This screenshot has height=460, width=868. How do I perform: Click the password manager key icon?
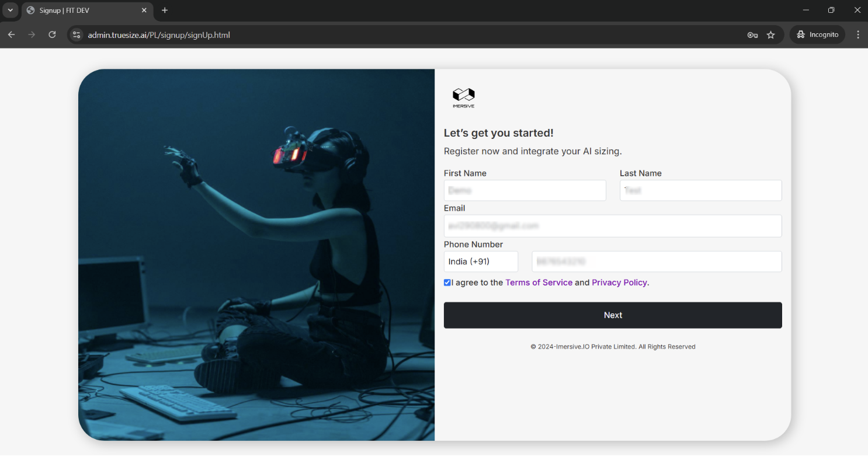[x=752, y=35]
